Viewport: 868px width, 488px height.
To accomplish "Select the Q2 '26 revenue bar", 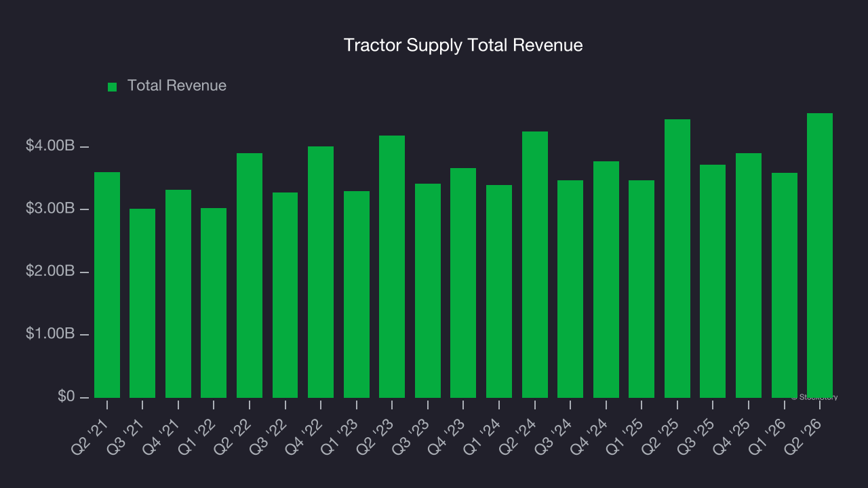I will point(820,256).
